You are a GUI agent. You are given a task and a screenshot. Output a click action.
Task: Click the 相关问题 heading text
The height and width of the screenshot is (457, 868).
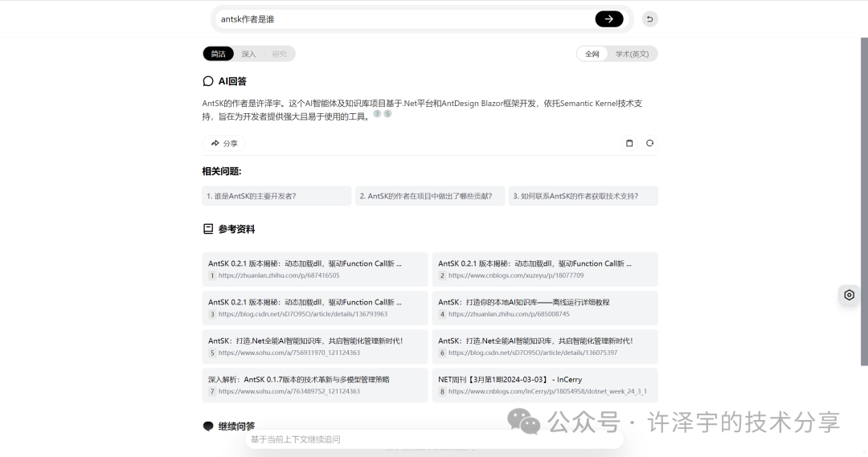point(222,172)
